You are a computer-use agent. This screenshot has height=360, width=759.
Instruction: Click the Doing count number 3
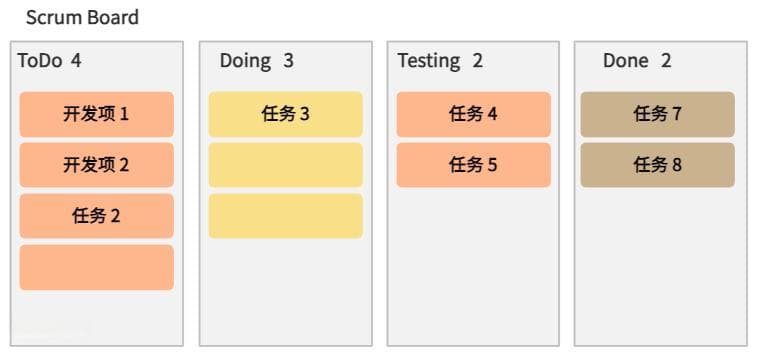[x=288, y=60]
